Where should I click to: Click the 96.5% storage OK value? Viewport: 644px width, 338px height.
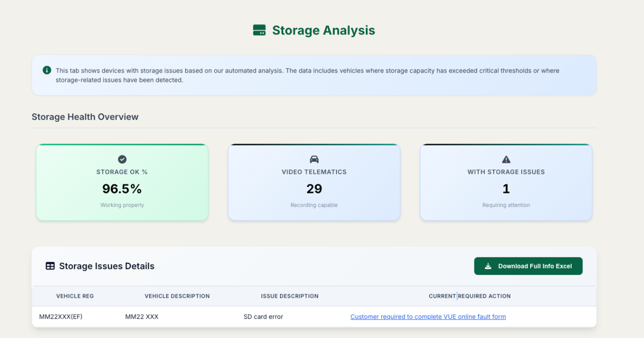pyautogui.click(x=122, y=189)
